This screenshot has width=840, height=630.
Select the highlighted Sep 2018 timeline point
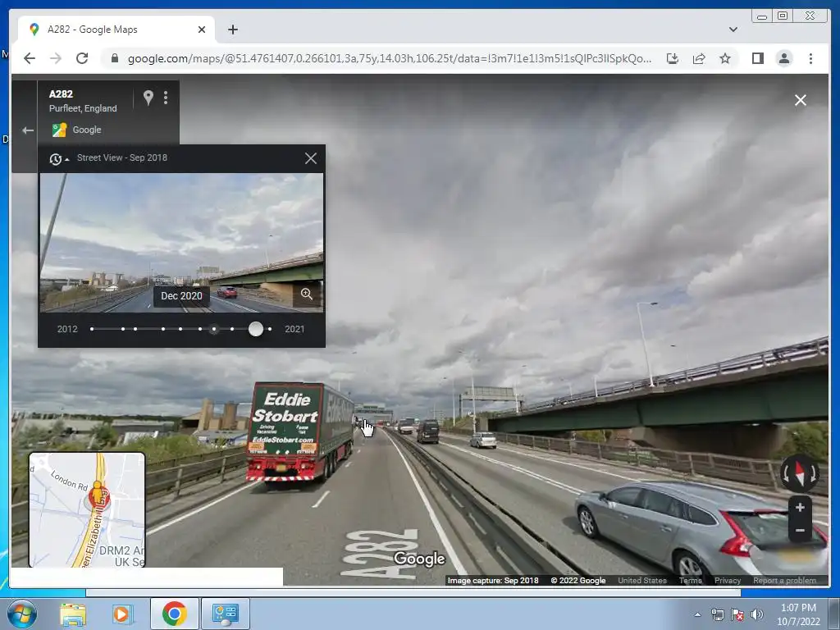click(x=214, y=329)
